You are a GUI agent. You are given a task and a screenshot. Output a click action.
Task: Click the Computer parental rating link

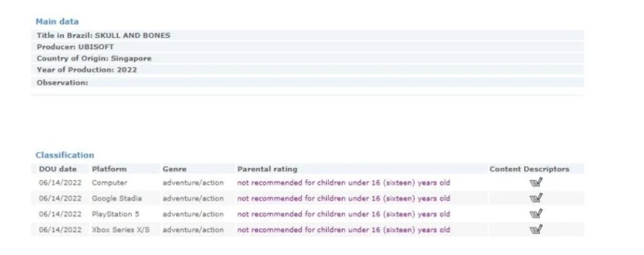pyautogui.click(x=343, y=183)
